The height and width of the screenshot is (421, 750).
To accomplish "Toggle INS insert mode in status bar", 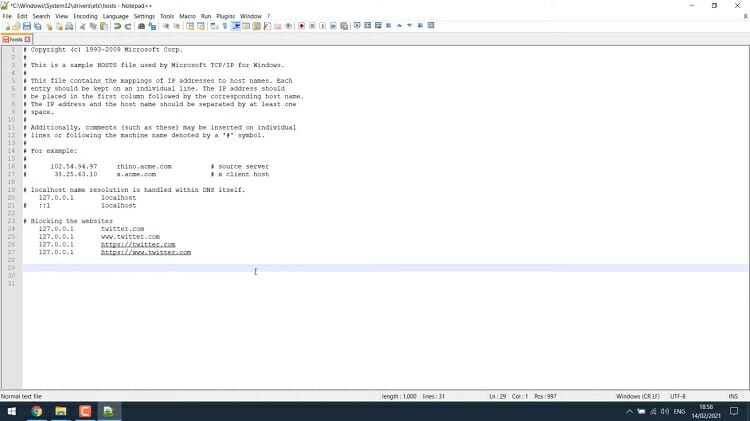I will click(733, 396).
